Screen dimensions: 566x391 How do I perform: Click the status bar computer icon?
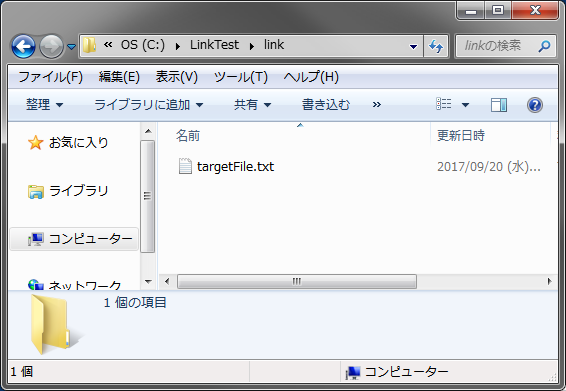(x=353, y=372)
